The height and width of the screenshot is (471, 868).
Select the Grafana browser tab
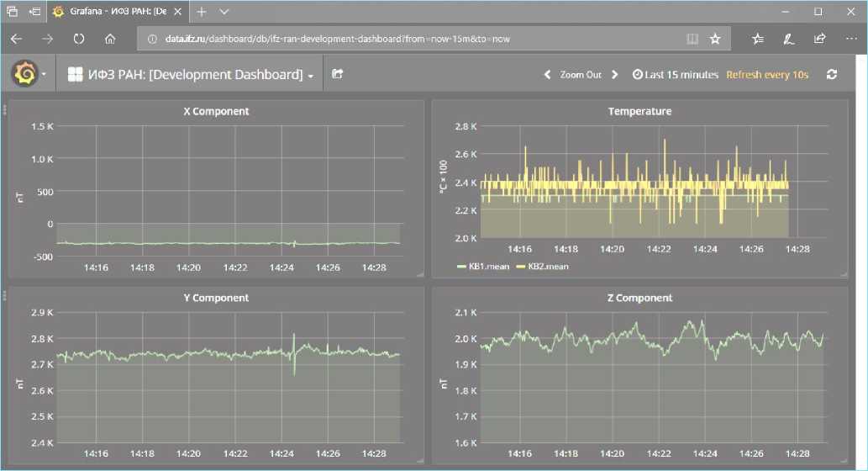118,13
